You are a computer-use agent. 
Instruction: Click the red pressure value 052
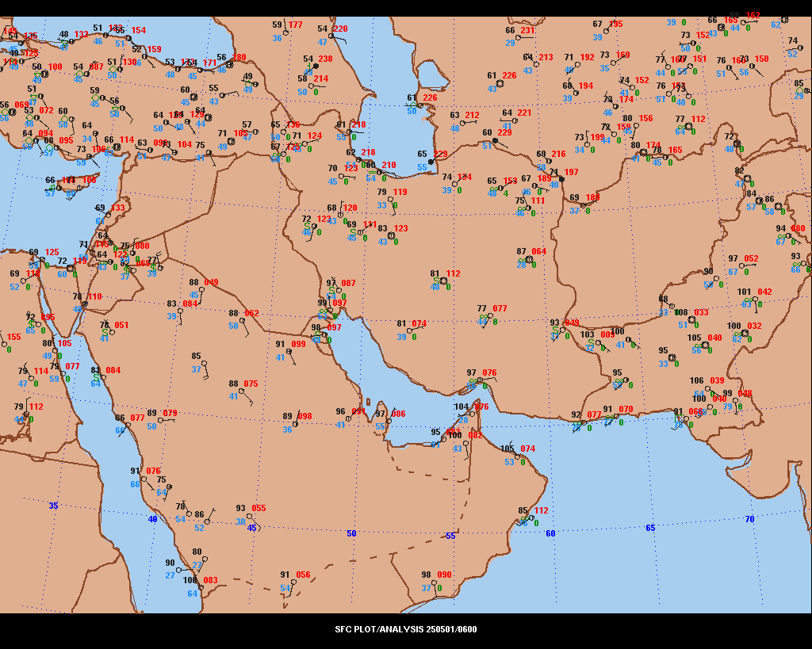point(751,259)
